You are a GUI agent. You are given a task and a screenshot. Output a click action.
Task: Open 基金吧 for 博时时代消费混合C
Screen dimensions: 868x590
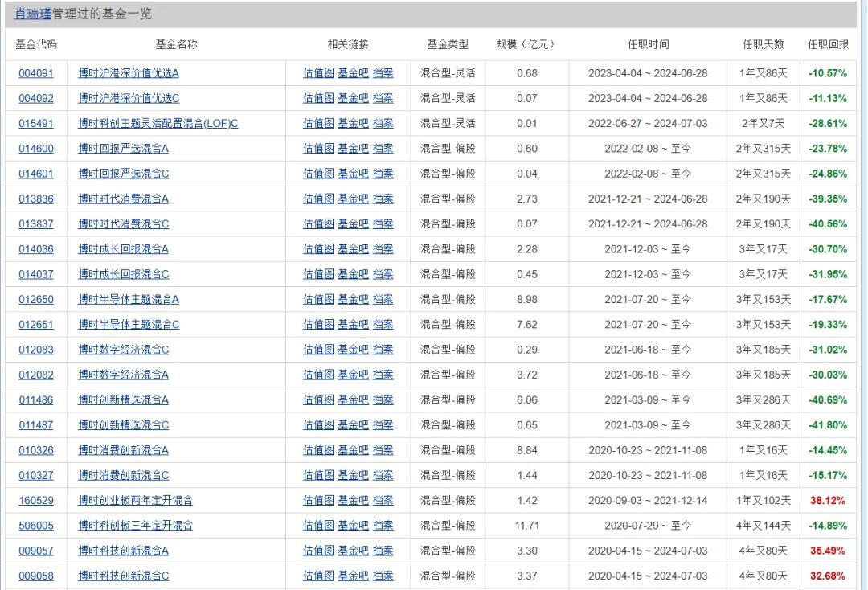[353, 224]
